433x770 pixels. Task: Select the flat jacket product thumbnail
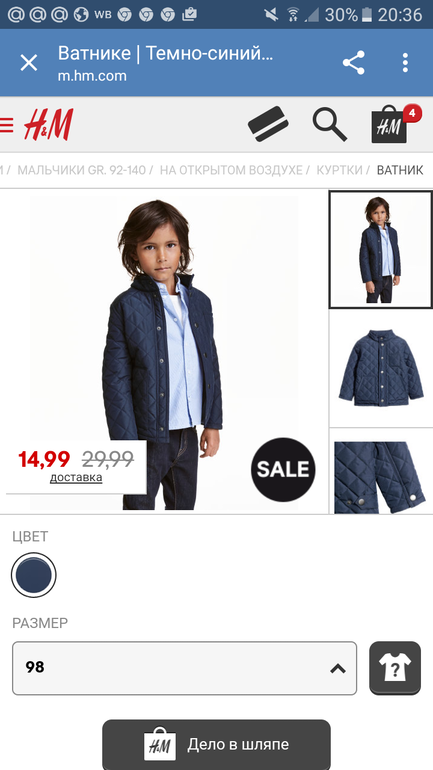coord(381,368)
